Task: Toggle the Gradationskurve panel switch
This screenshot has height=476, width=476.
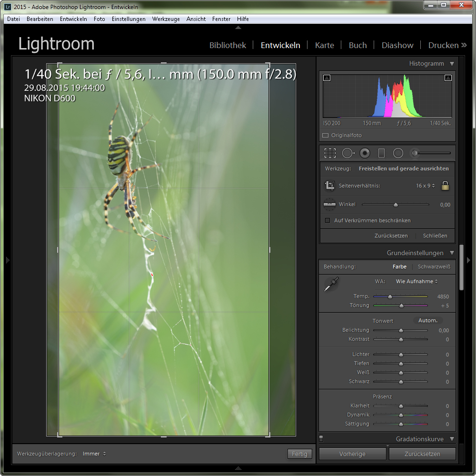Action: pos(321,438)
